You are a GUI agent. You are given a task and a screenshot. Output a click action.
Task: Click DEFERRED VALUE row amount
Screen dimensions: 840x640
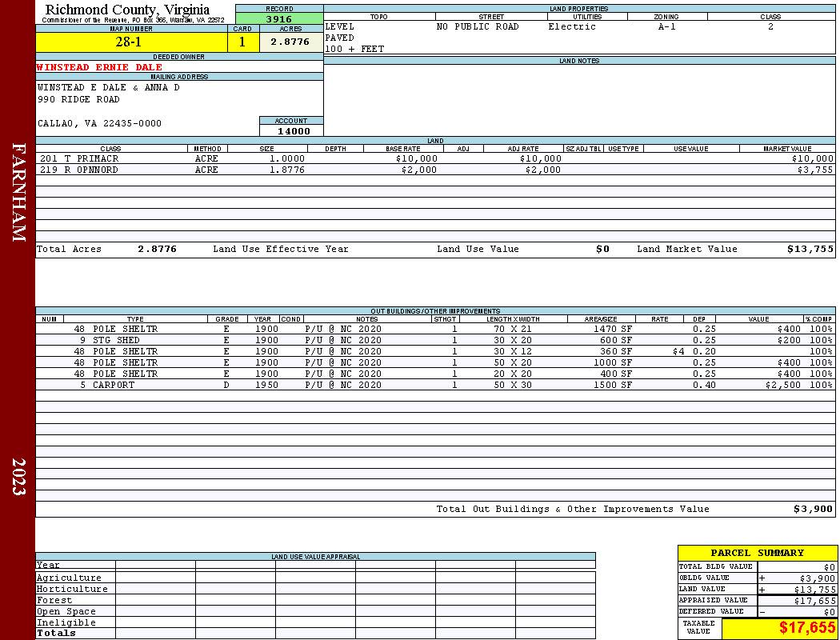tap(830, 612)
